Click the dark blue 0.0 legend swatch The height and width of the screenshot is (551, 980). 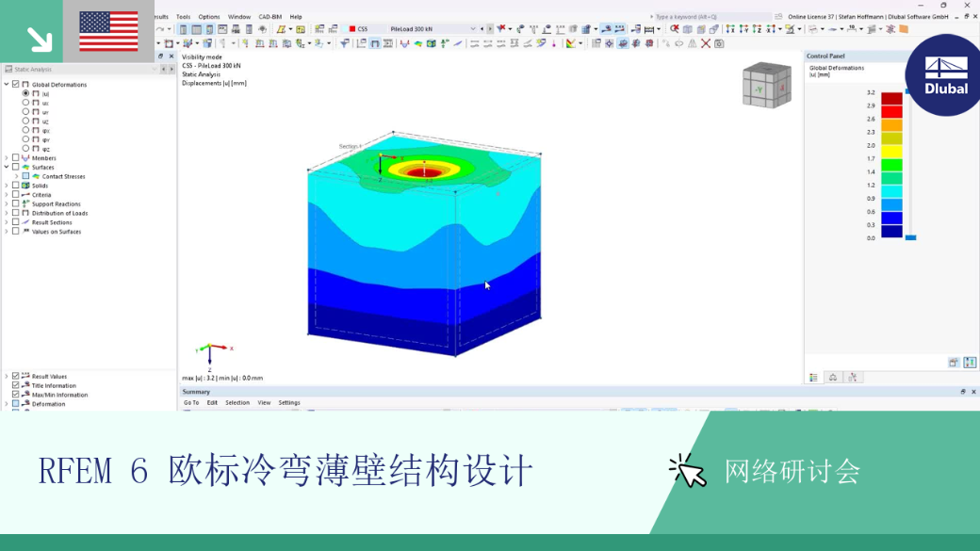[891, 231]
